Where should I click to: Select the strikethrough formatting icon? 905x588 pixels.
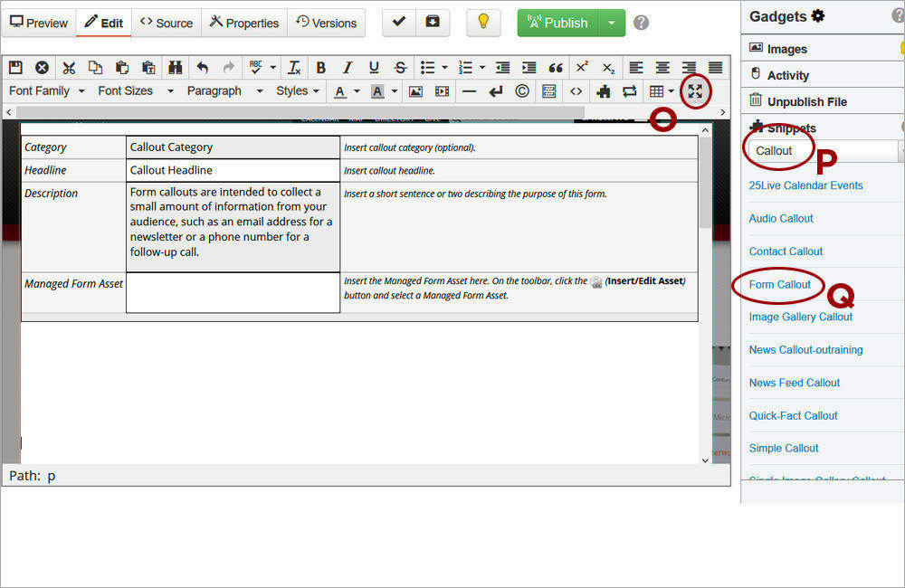click(x=401, y=68)
